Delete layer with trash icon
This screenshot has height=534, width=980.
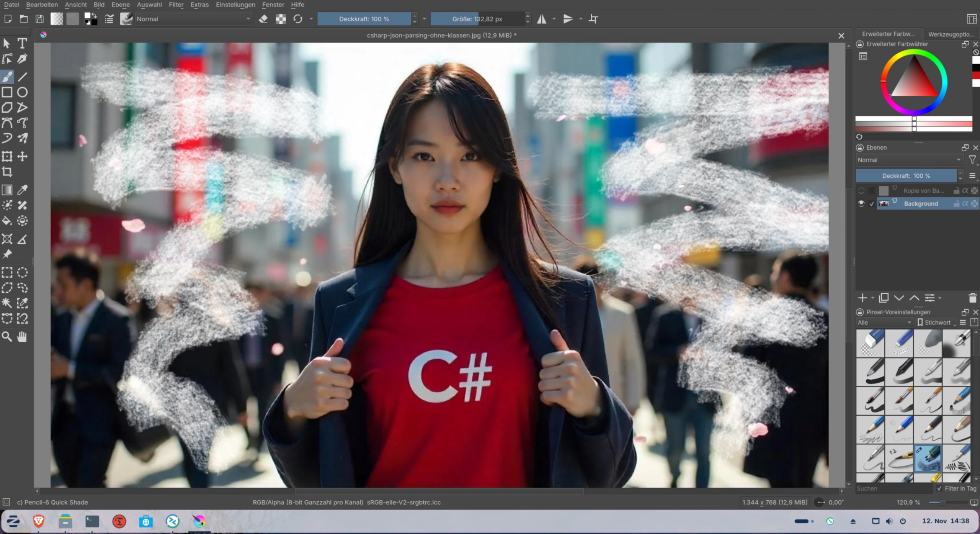[x=972, y=298]
